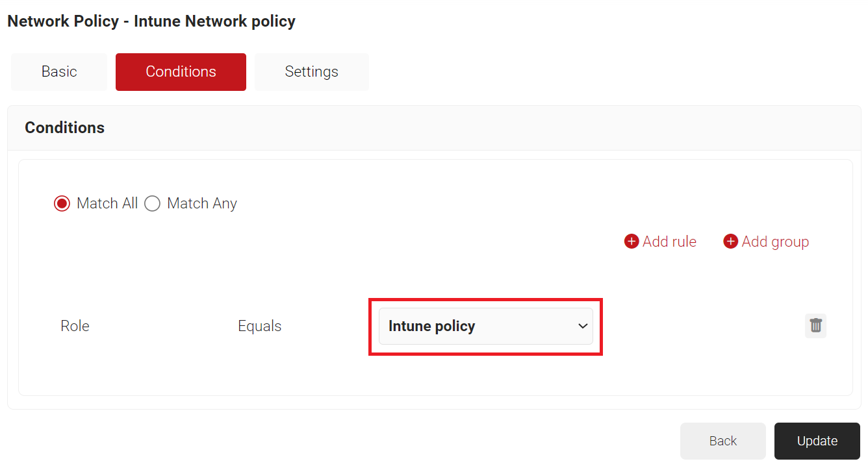Click the Match Any label text
This screenshot has width=868, height=470.
tap(202, 203)
